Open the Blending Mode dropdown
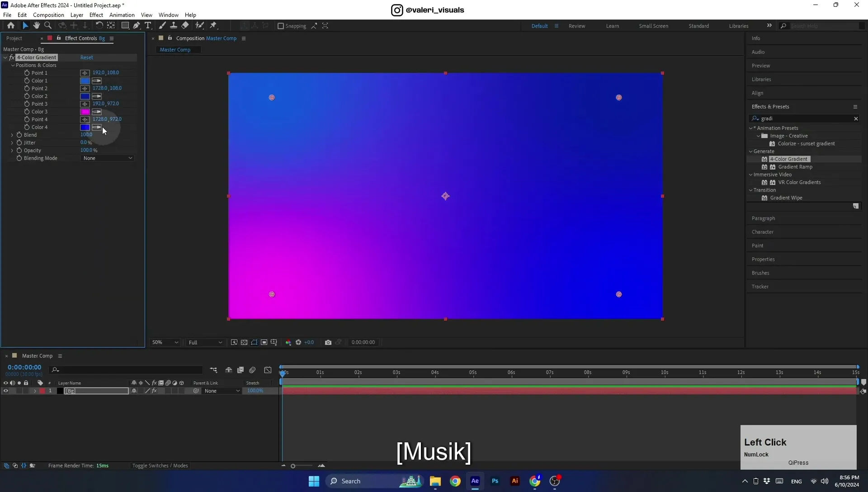 point(108,158)
